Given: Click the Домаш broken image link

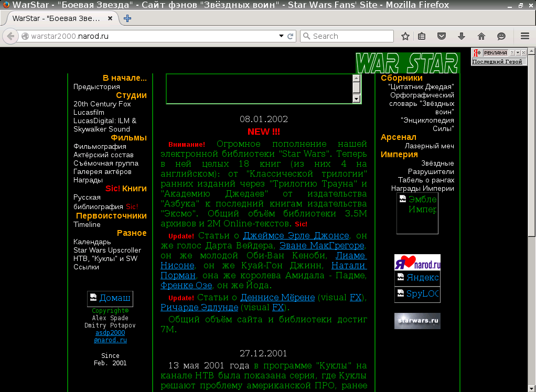Looking at the screenshot, I should [110, 299].
